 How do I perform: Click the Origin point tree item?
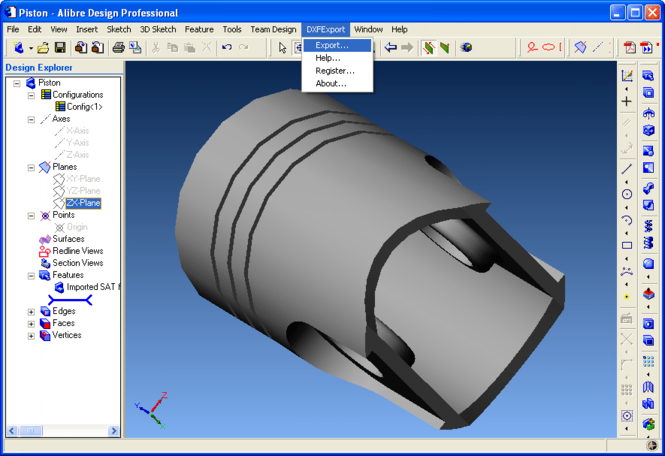tap(77, 227)
